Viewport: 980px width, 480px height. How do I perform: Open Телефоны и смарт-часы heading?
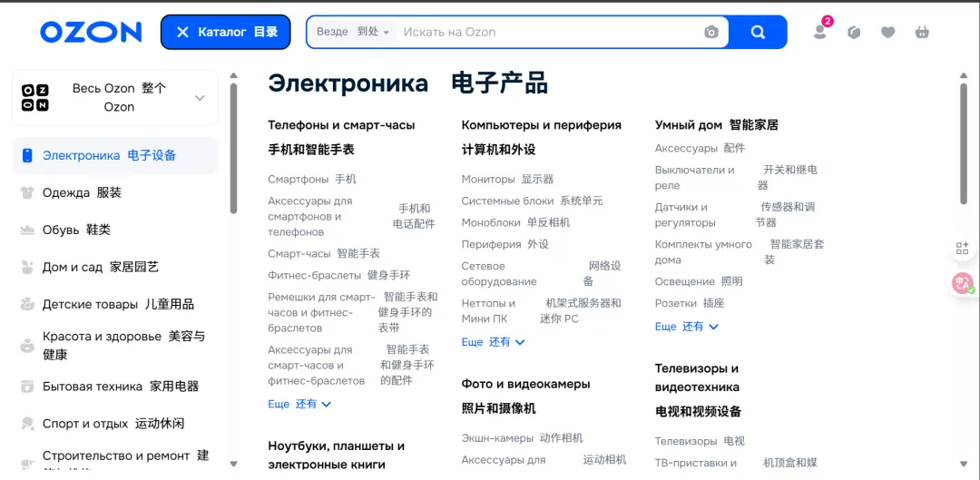(x=341, y=125)
